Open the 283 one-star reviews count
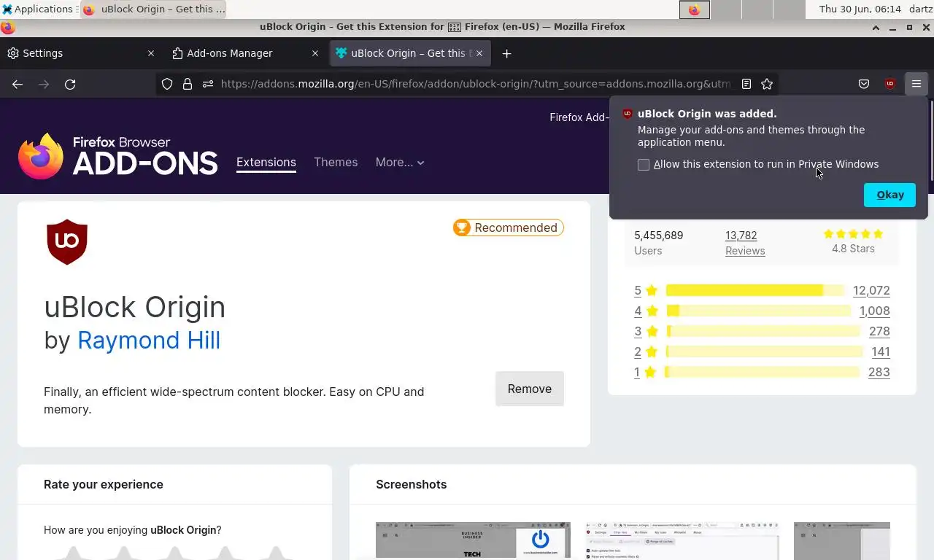Screen dimensions: 934x560 [x=879, y=372]
